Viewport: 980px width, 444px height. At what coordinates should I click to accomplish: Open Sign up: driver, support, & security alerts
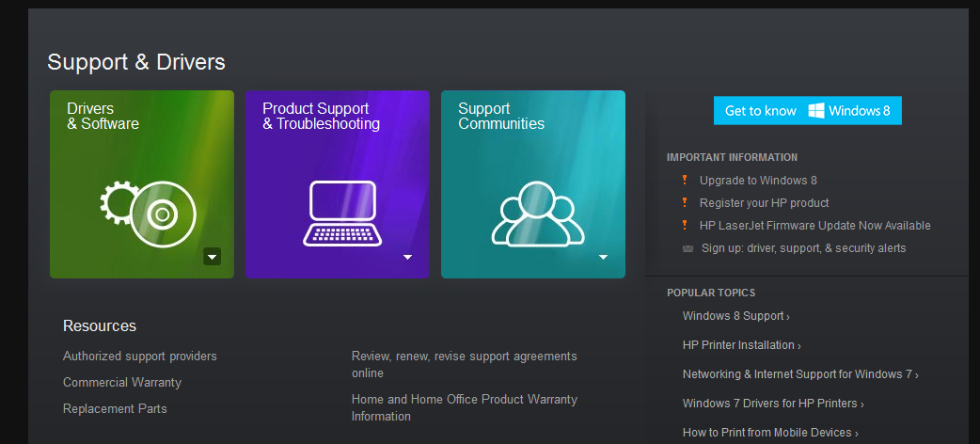point(804,248)
